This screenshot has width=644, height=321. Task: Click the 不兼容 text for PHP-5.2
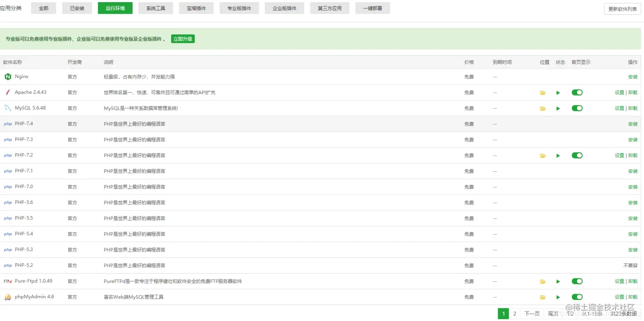[630, 265]
